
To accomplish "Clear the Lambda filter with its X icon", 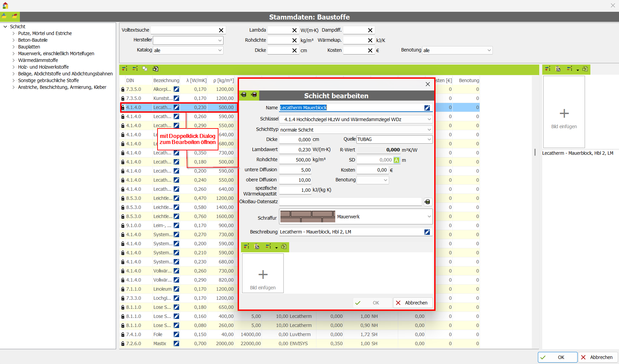I will tap(295, 30).
